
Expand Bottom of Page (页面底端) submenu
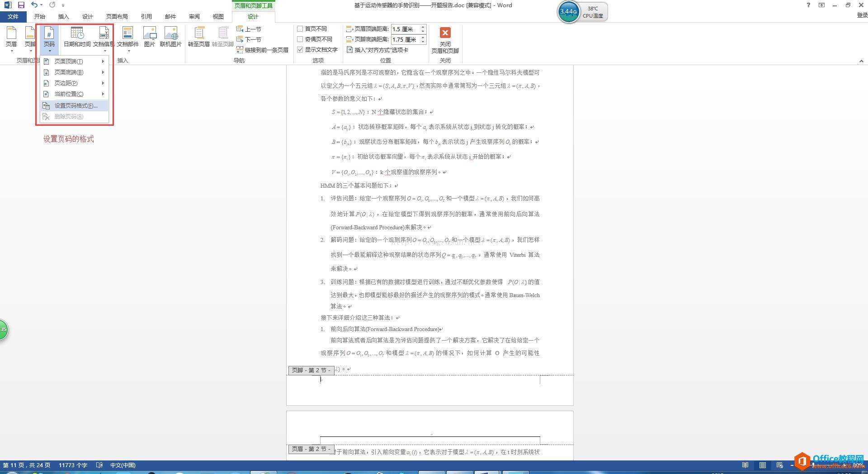pos(75,72)
